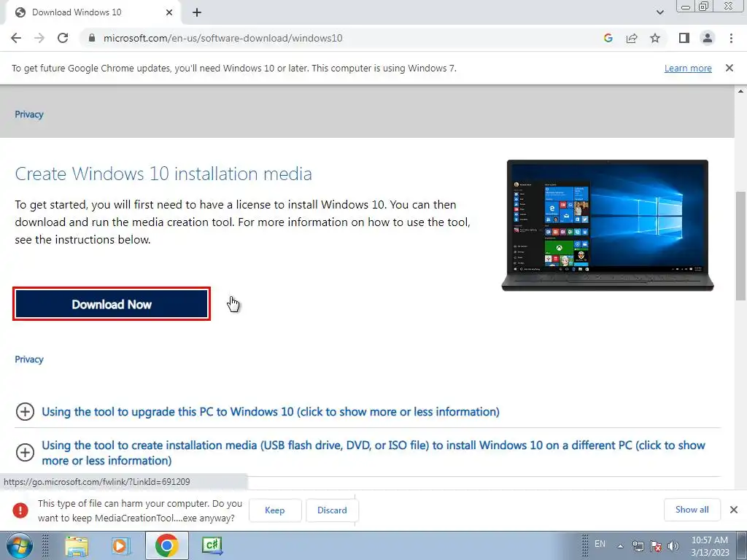Open Chrome's three-dot menu
This screenshot has width=747, height=560.
[x=731, y=38]
